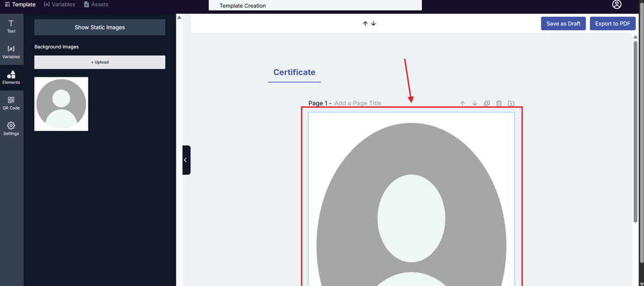Select the avatar background image thumbnail

tap(61, 104)
